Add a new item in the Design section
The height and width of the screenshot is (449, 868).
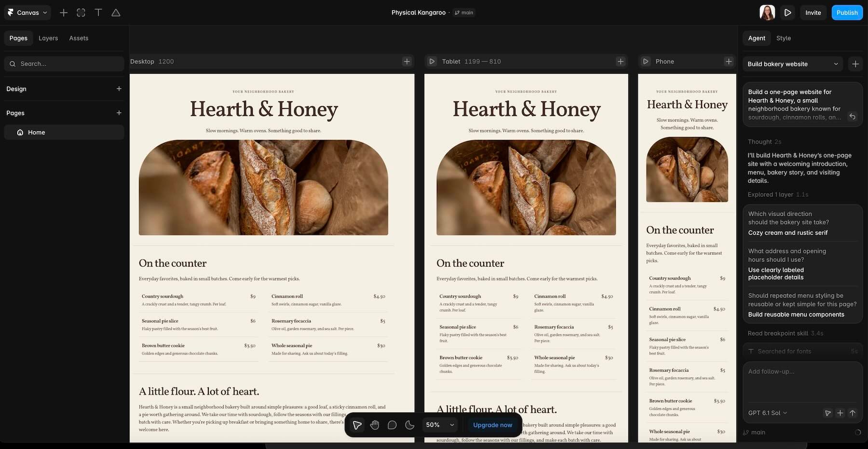coord(119,89)
